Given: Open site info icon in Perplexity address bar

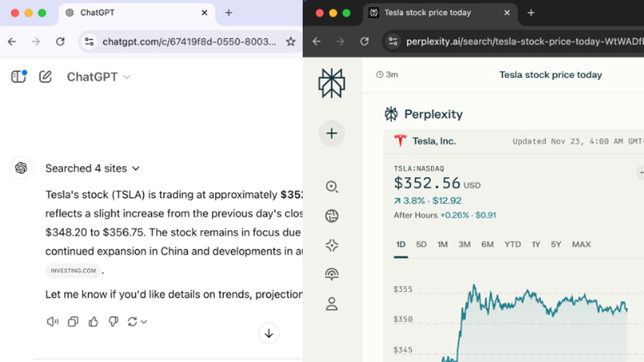Looking at the screenshot, I should click(393, 41).
